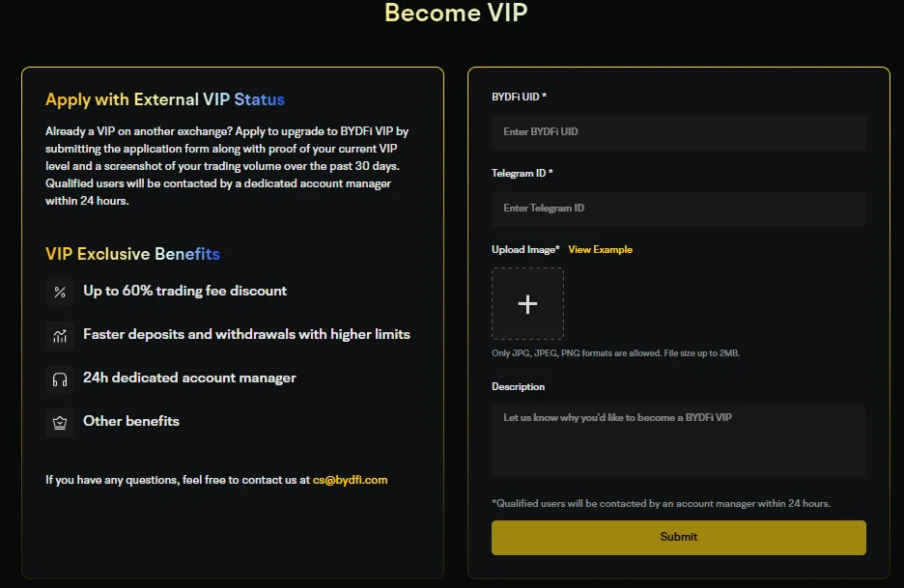
Task: Click the JPG, JPEG, PNG file format note
Action: click(x=615, y=353)
